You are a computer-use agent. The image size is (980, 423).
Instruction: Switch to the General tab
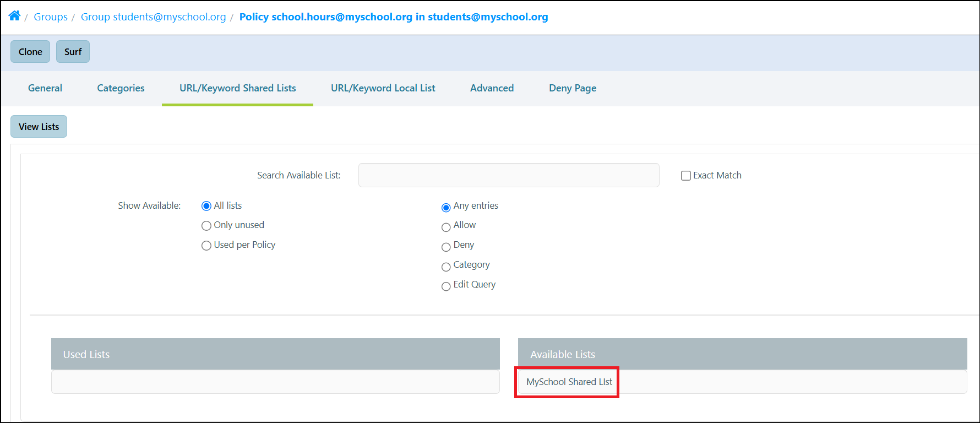(45, 88)
